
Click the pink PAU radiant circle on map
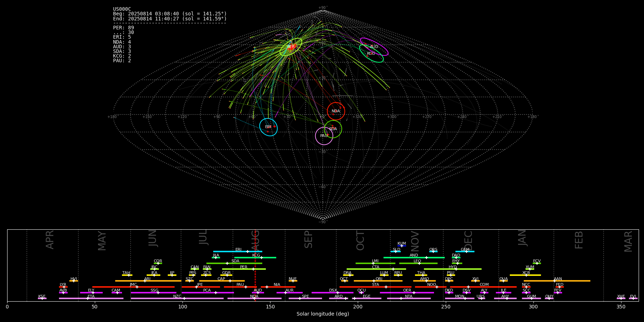[x=324, y=136]
